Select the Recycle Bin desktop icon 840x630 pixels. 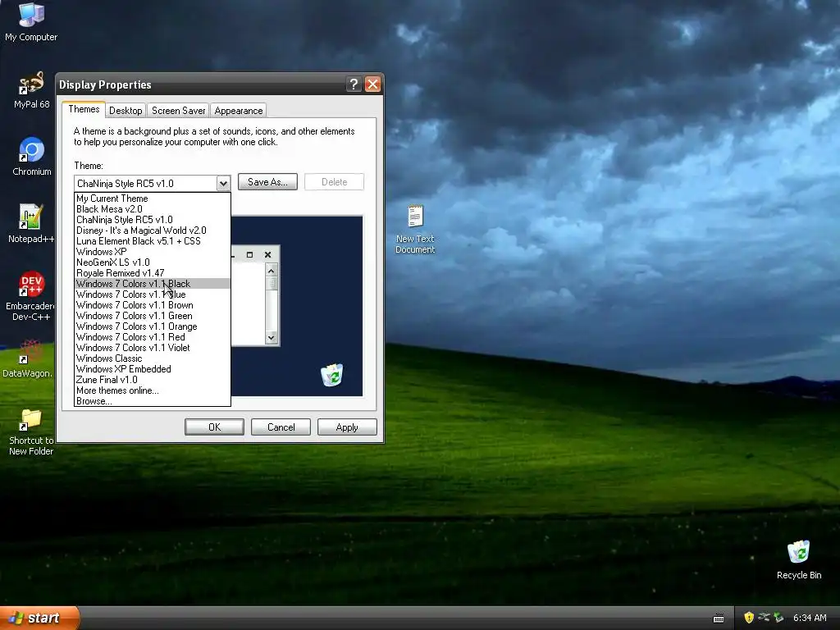click(x=799, y=559)
